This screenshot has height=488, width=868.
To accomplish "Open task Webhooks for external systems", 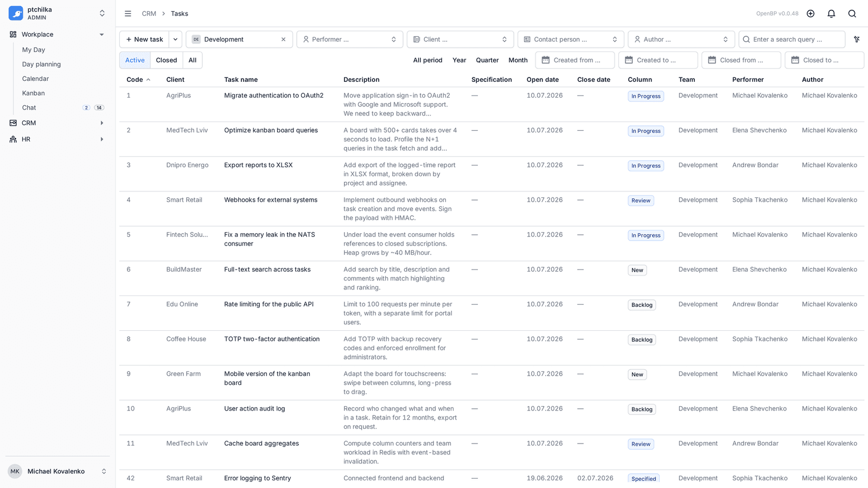I will [x=271, y=200].
